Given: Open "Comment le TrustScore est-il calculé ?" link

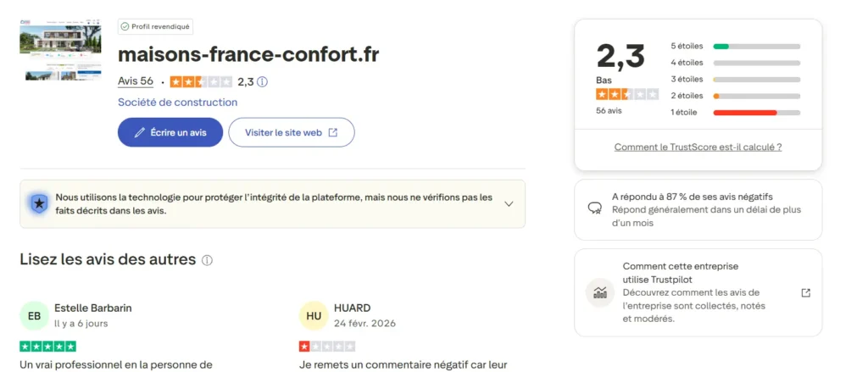Looking at the screenshot, I should [698, 147].
